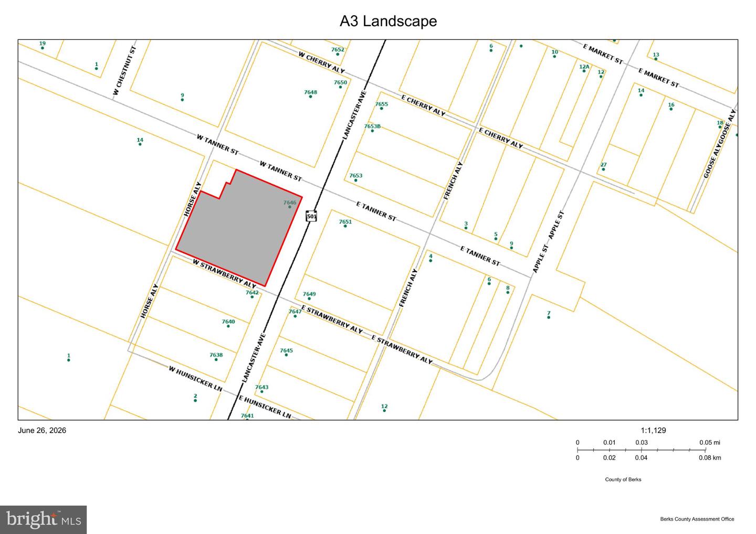Screen dimensions: 756x534
Task: Click the "A3 Landscape" map title
Action: click(388, 21)
